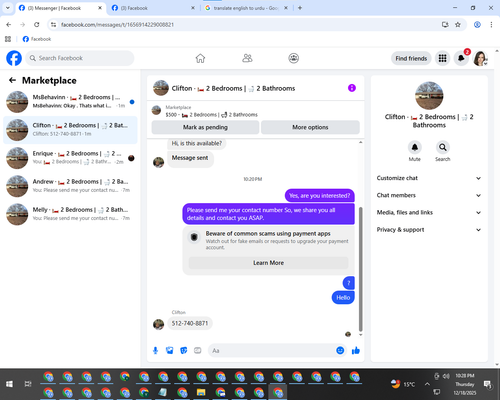Click the Search Facebook field

[80, 58]
